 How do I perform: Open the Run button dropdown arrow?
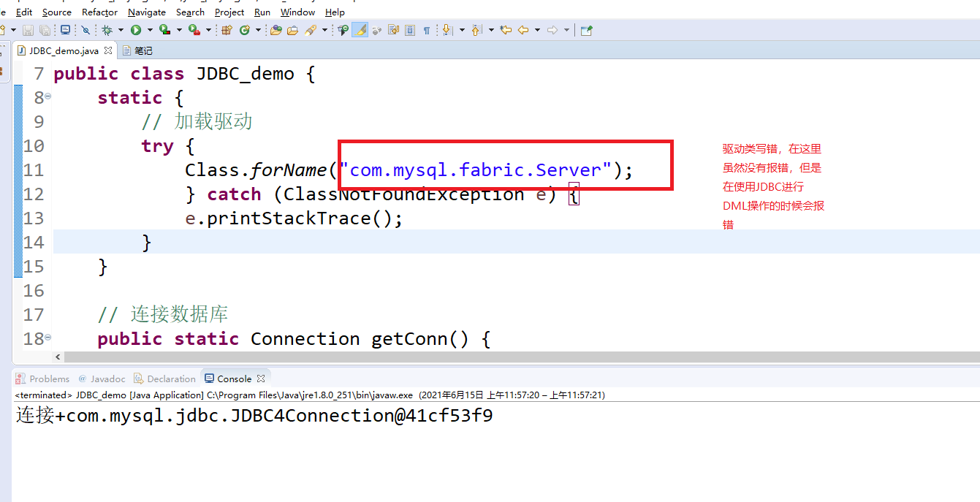pos(148,30)
